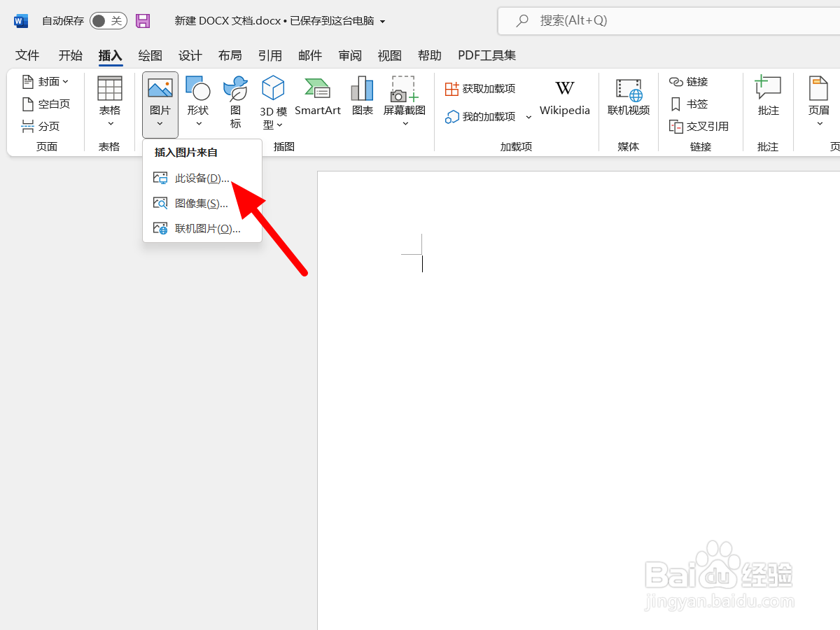840x630 pixels.
Task: Click the search box 搜索(Alt+Q)
Action: 668,21
